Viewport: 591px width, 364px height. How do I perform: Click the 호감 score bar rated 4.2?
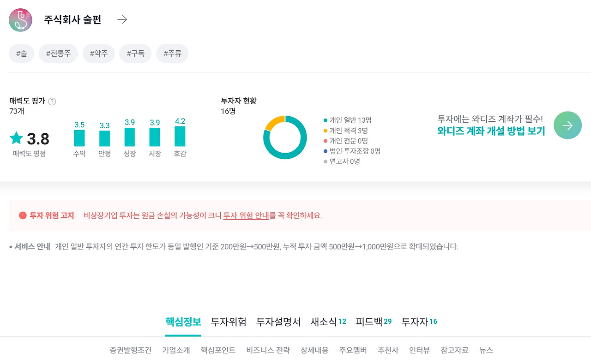[x=180, y=137]
